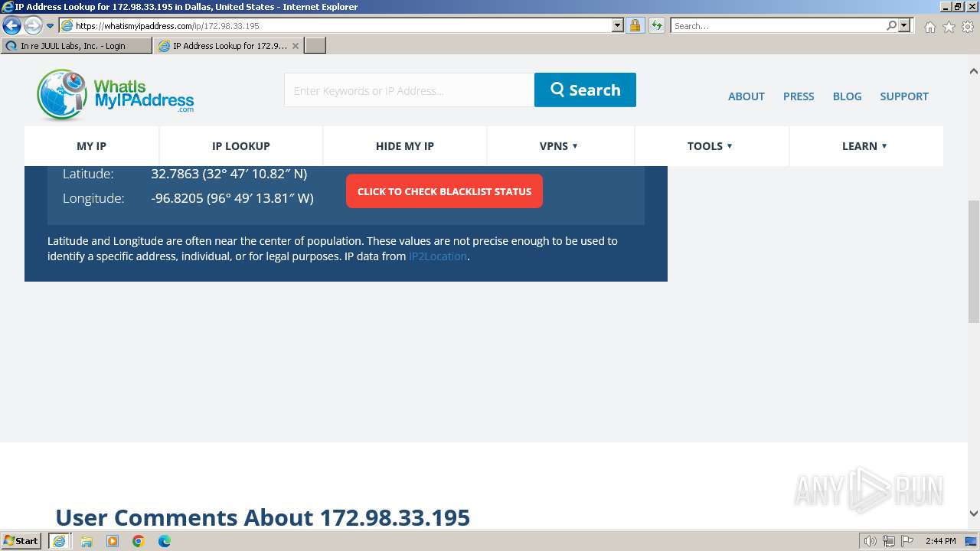Click the search magnifier icon in IE
This screenshot has height=551, width=980.
point(891,26)
